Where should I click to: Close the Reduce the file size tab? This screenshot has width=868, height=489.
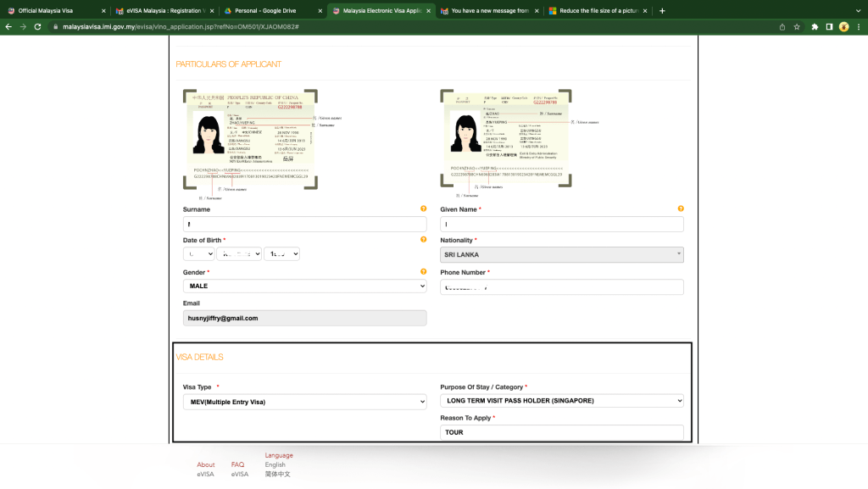(645, 10)
